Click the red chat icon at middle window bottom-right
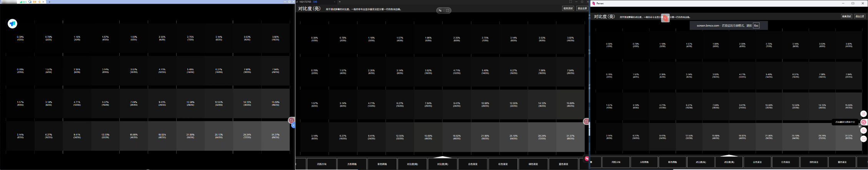The height and width of the screenshot is (170, 868). pyautogui.click(x=587, y=158)
